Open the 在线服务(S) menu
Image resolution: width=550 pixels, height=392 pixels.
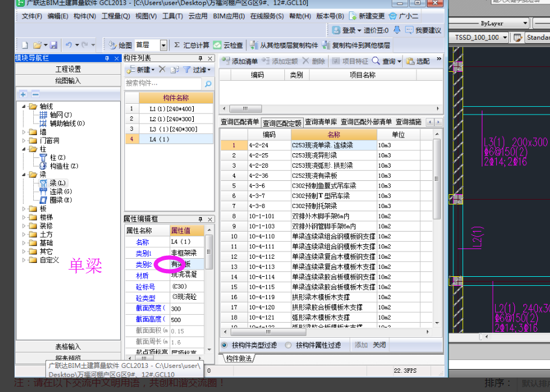tap(267, 16)
